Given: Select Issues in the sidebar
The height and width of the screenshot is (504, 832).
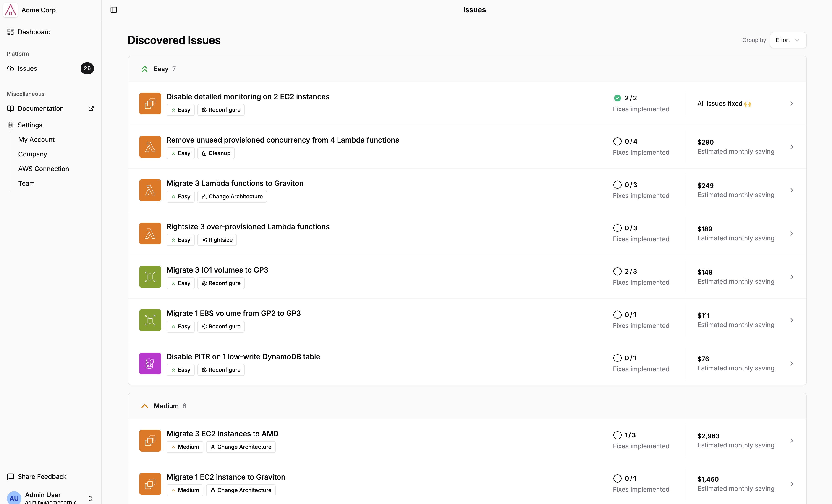Looking at the screenshot, I should [x=27, y=68].
